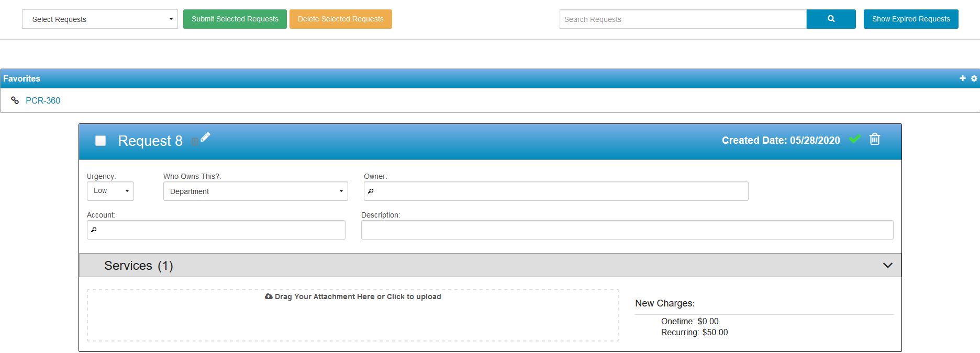Click the Show Expired Requests button

pyautogui.click(x=910, y=19)
